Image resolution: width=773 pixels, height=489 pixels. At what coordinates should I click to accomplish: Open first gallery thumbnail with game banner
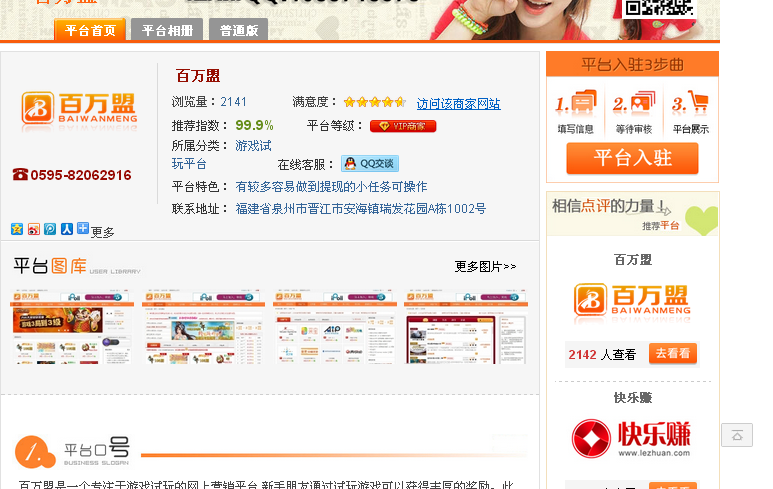[x=72, y=327]
